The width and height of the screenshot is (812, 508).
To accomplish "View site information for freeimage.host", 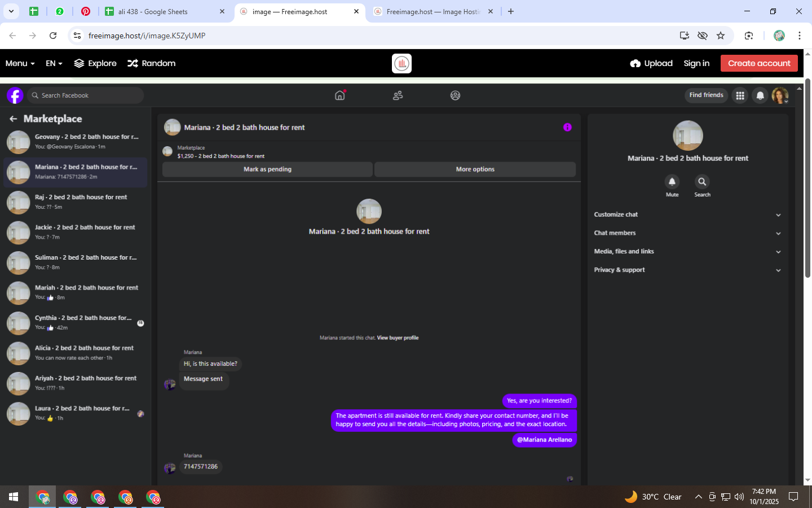I will (77, 36).
